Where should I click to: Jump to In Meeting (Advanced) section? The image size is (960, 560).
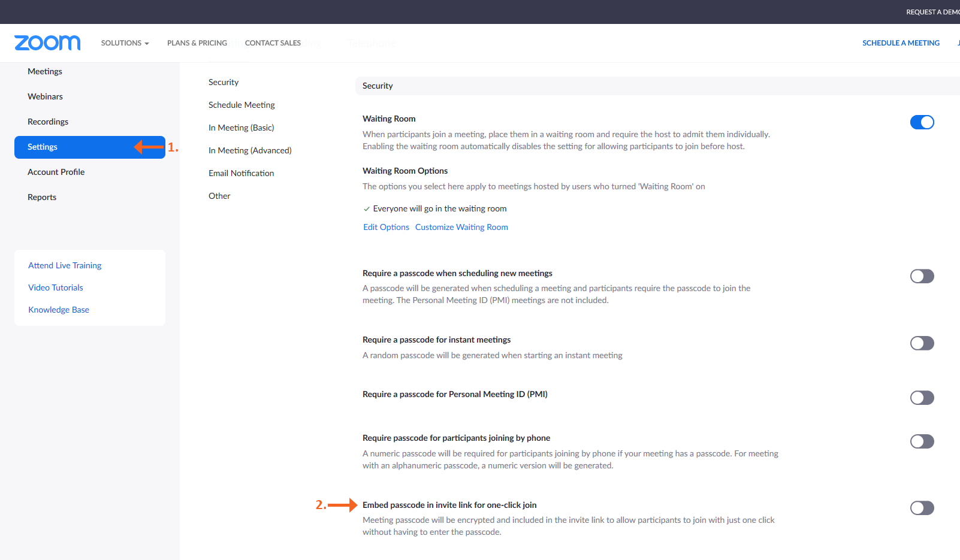click(x=250, y=150)
